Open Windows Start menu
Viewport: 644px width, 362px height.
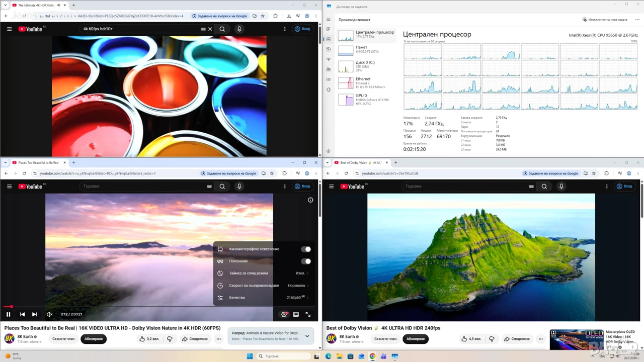click(250, 356)
